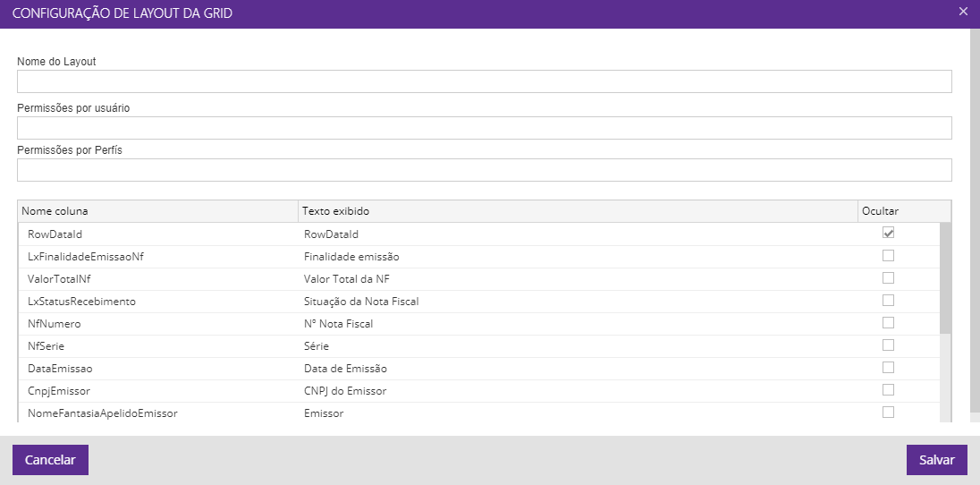
Task: Check Ocultar for LxFinalidadeEmissaoNf row
Action: pyautogui.click(x=888, y=255)
